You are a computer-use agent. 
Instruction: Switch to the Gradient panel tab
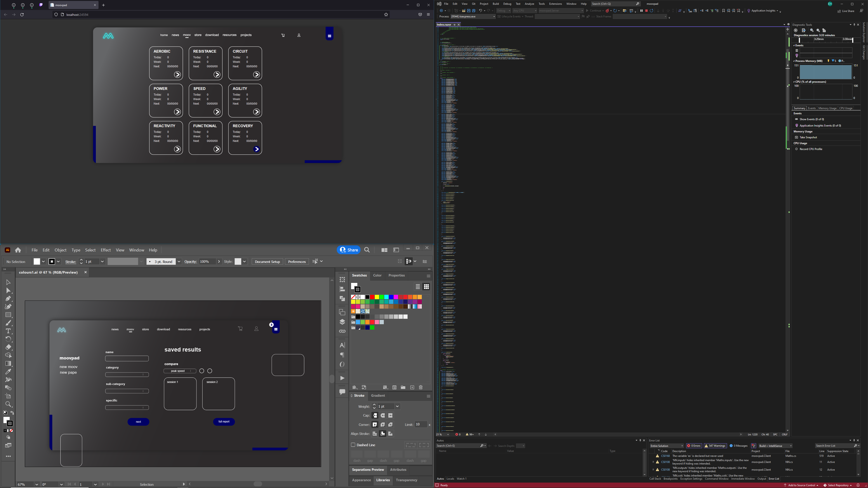pos(378,396)
